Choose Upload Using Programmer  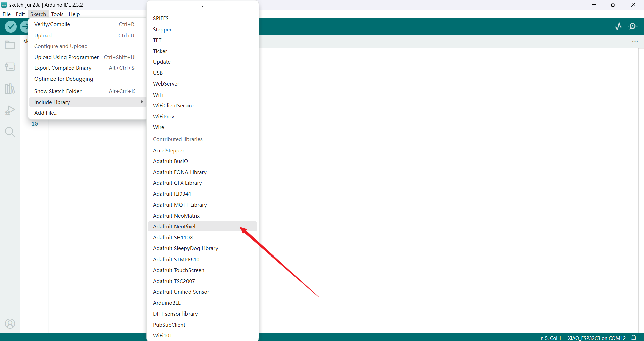click(87, 57)
